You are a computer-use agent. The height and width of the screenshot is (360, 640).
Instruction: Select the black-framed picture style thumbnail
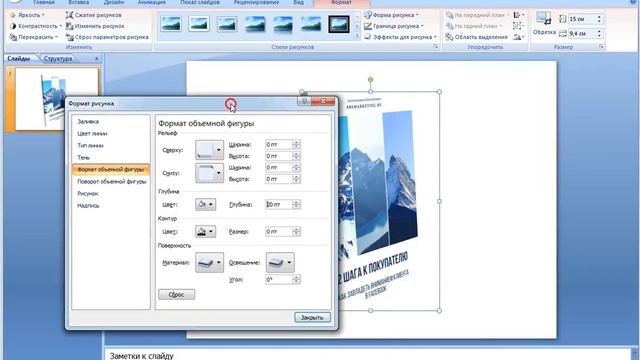339,24
